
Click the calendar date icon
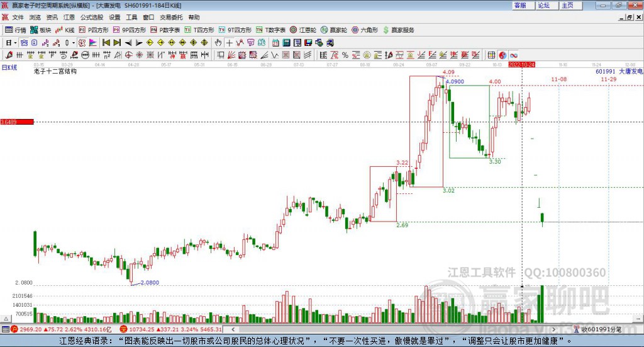click(x=275, y=43)
